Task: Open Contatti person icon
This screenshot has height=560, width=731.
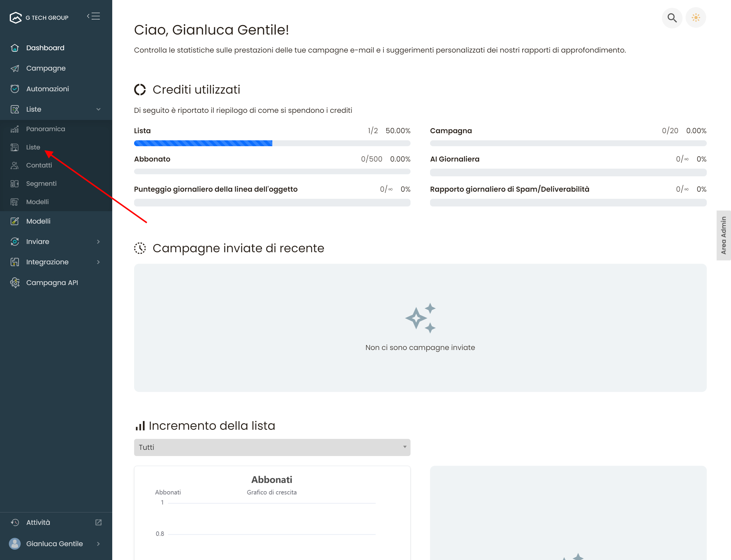Action: coord(15,165)
